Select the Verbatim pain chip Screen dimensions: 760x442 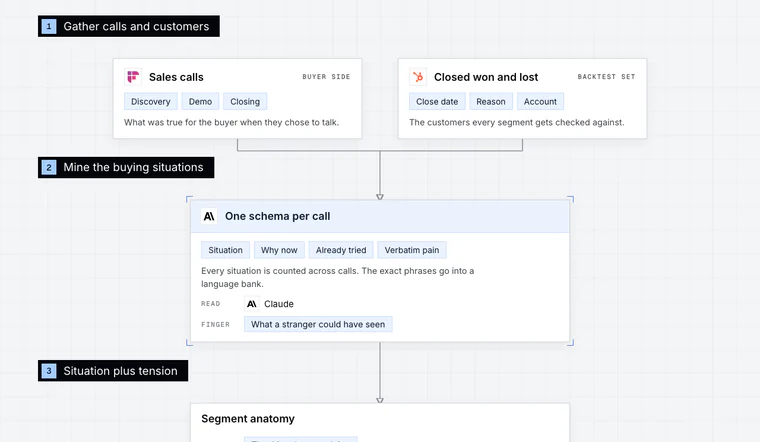[x=412, y=250]
